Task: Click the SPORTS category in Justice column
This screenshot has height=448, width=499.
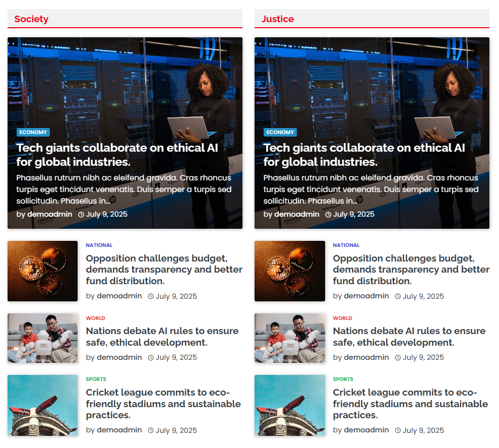Action: (343, 379)
